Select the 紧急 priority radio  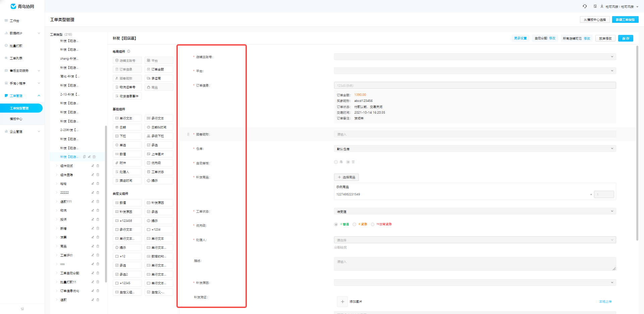click(x=355, y=225)
